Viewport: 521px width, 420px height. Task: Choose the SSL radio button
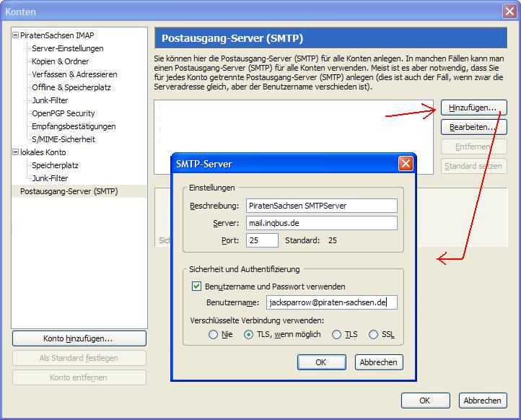(x=373, y=335)
